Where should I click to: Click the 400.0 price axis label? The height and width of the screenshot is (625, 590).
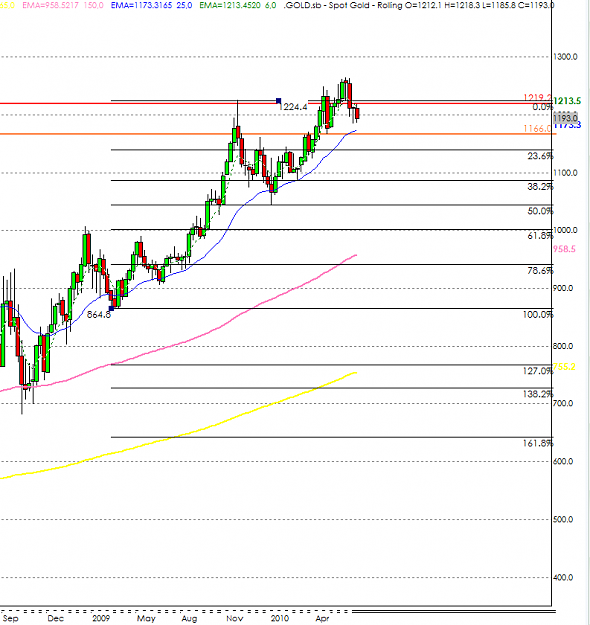point(563,577)
